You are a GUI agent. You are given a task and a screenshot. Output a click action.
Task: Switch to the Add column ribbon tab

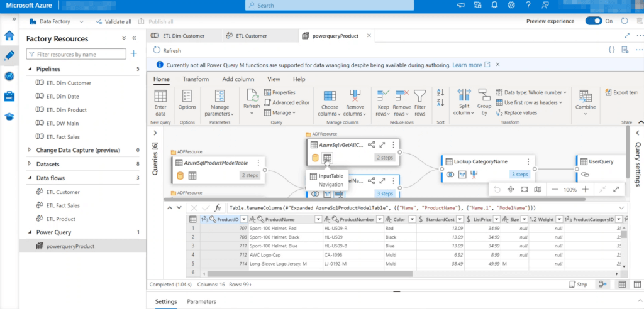click(x=238, y=79)
